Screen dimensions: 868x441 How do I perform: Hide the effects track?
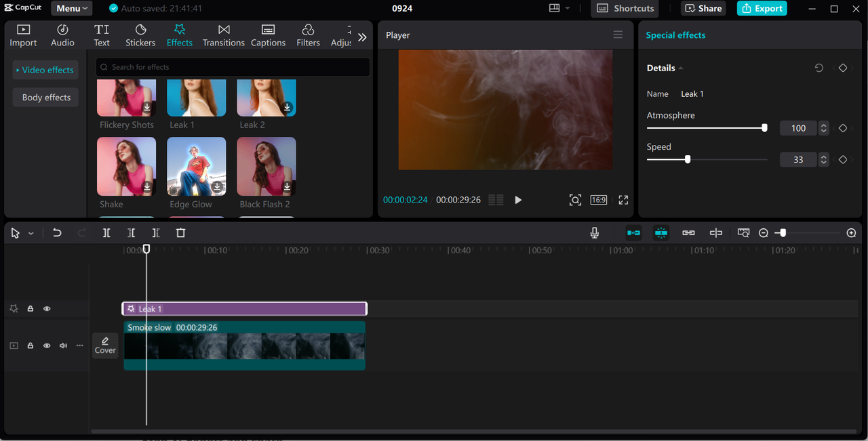[x=47, y=309]
